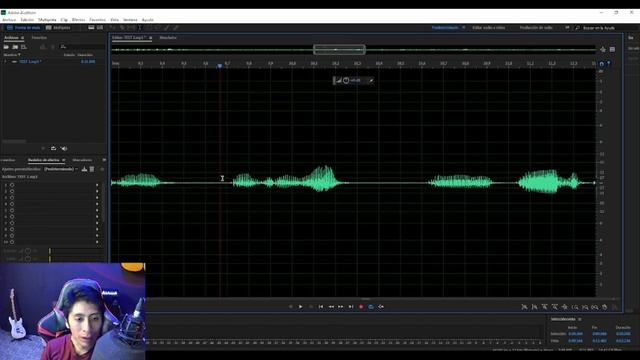Image resolution: width=640 pixels, height=360 pixels.
Task: Click the playhead marker on the timeline ruler
Action: [220, 65]
